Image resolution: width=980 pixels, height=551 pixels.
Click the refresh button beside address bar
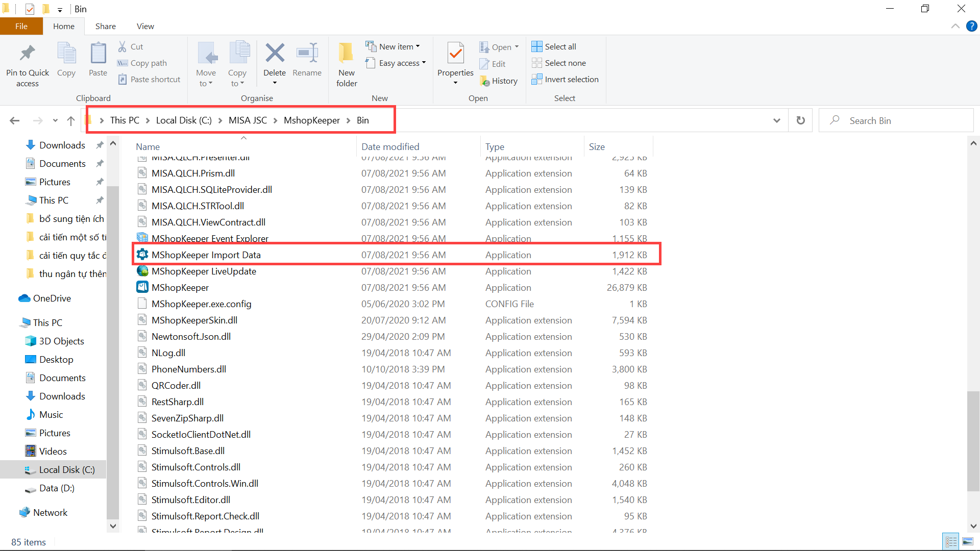tap(800, 120)
